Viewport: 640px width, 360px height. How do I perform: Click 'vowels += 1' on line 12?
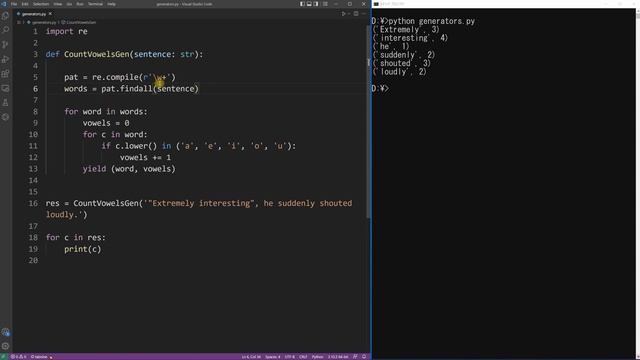[x=145, y=157]
